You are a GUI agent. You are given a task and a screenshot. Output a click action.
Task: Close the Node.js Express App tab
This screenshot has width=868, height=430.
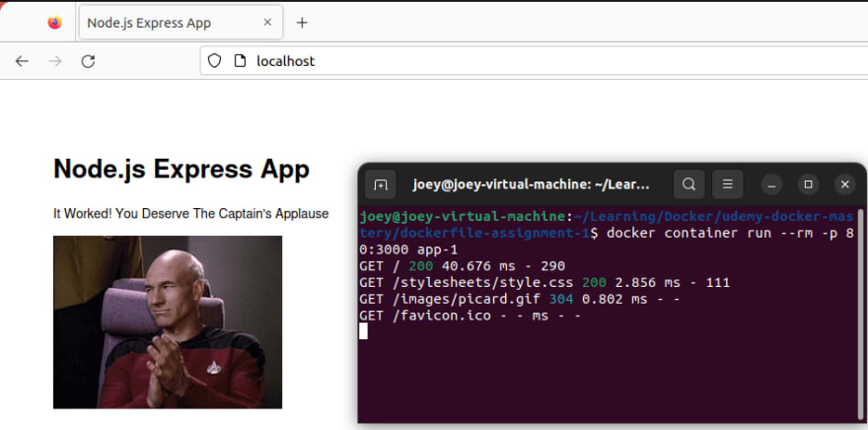267,23
